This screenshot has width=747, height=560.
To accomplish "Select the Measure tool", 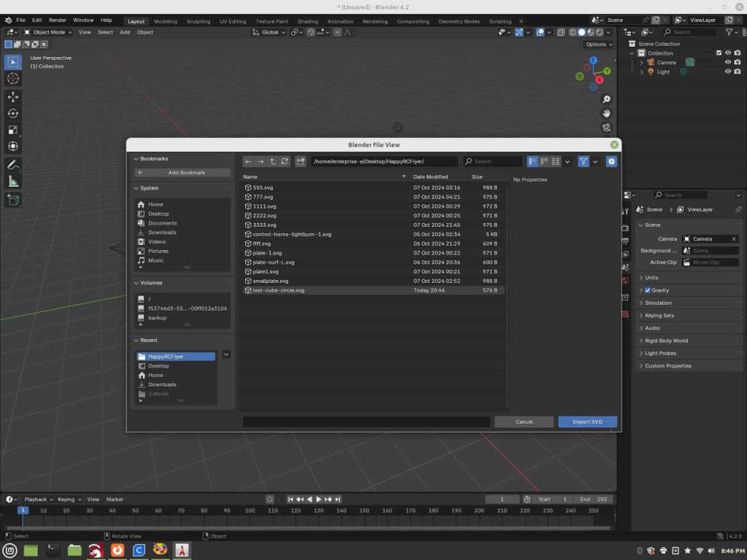I will pos(13,182).
